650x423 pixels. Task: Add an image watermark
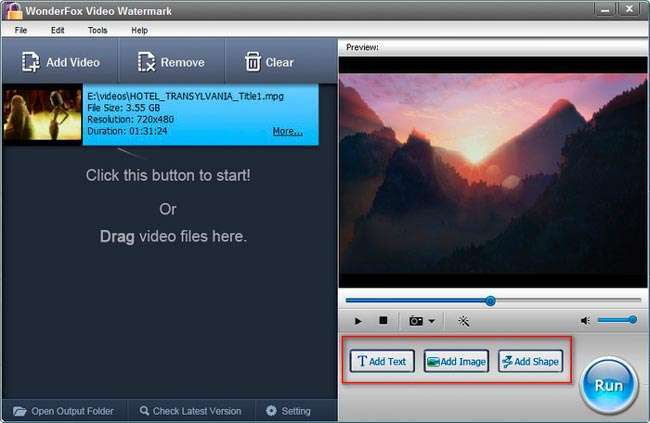click(x=456, y=361)
